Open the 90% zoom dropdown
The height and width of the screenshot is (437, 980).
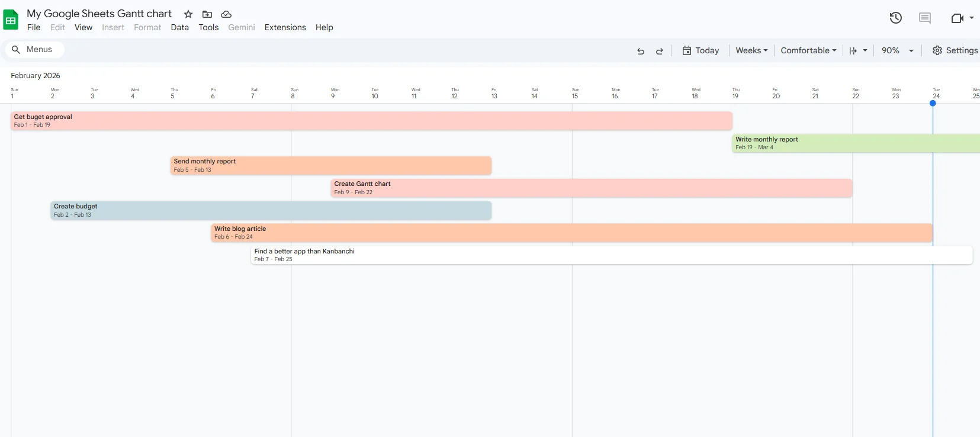[x=898, y=50]
